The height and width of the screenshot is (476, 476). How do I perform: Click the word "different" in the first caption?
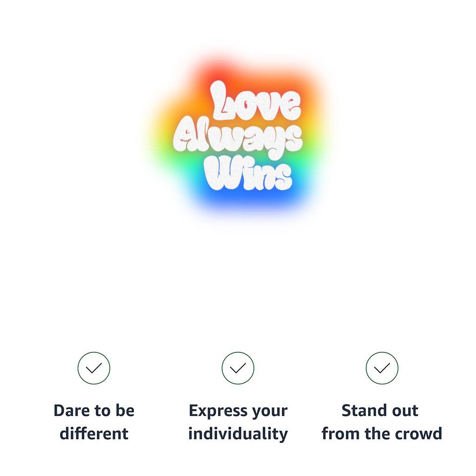(x=94, y=434)
